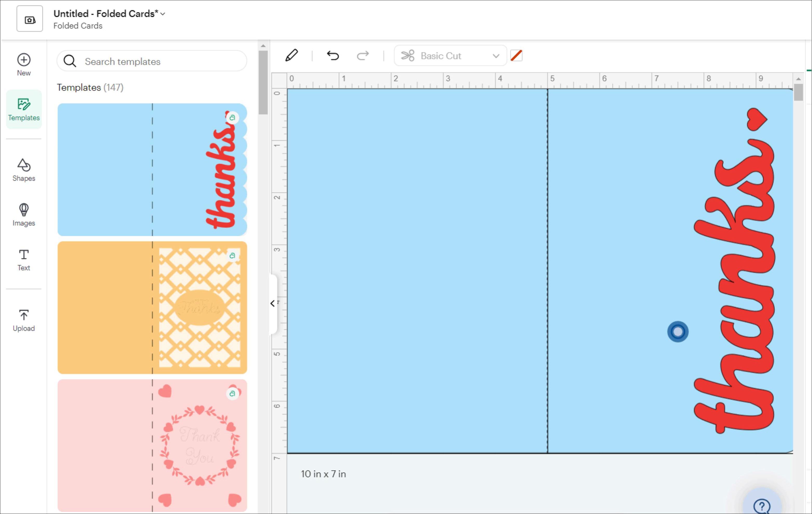Open the Basic Cut operation dropdown
Viewport: 812px width, 514px height.
[450, 56]
